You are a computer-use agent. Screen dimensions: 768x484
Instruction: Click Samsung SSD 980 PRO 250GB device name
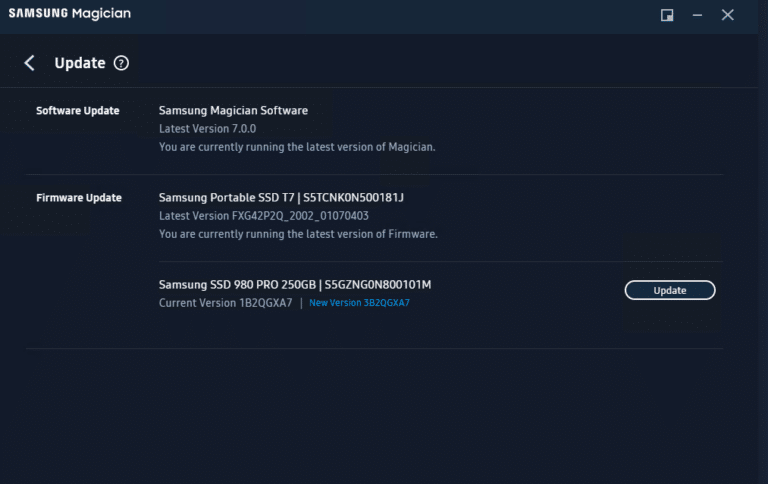tap(295, 285)
